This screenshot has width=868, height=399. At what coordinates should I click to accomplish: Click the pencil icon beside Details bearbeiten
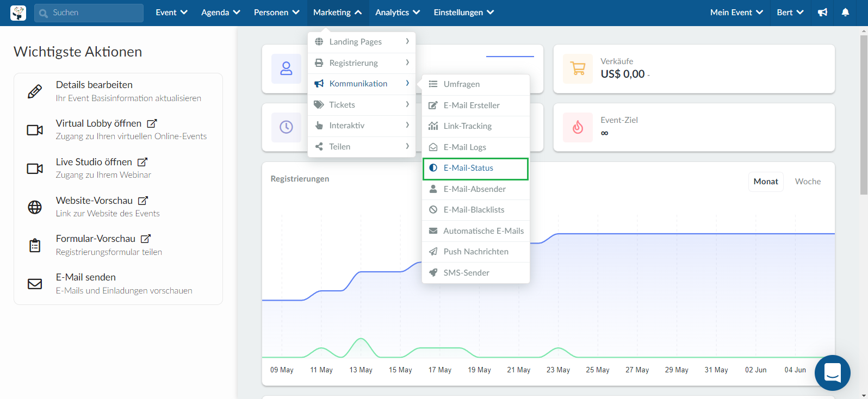pos(35,91)
